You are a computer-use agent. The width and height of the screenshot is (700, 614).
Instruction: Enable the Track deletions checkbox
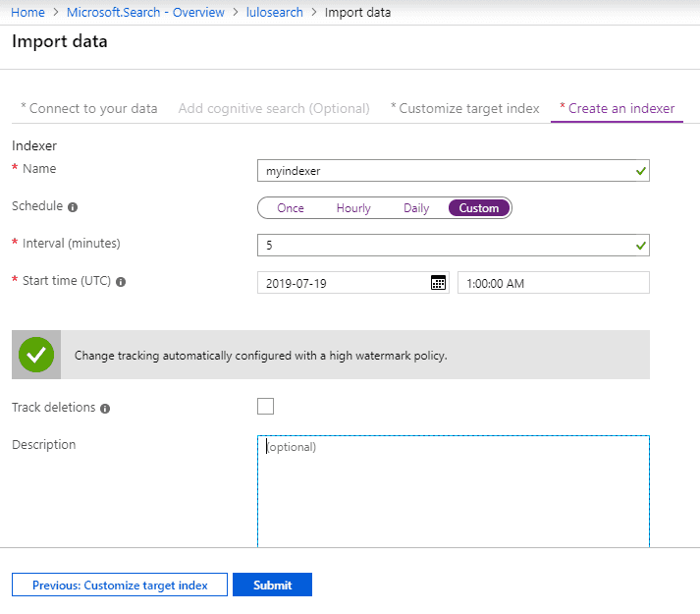[265, 406]
